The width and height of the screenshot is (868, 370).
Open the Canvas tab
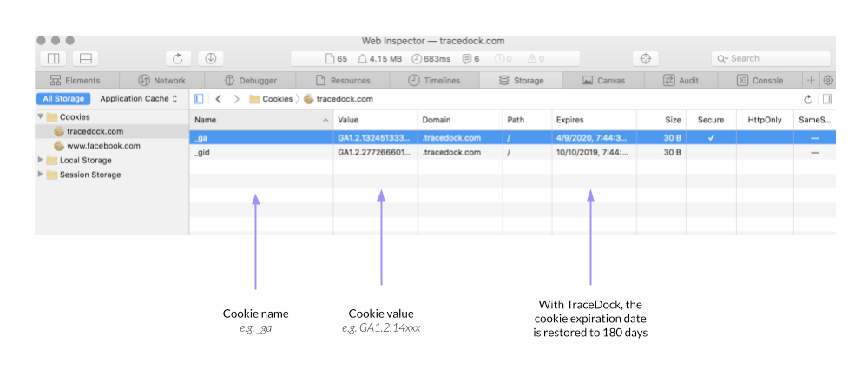pyautogui.click(x=603, y=80)
